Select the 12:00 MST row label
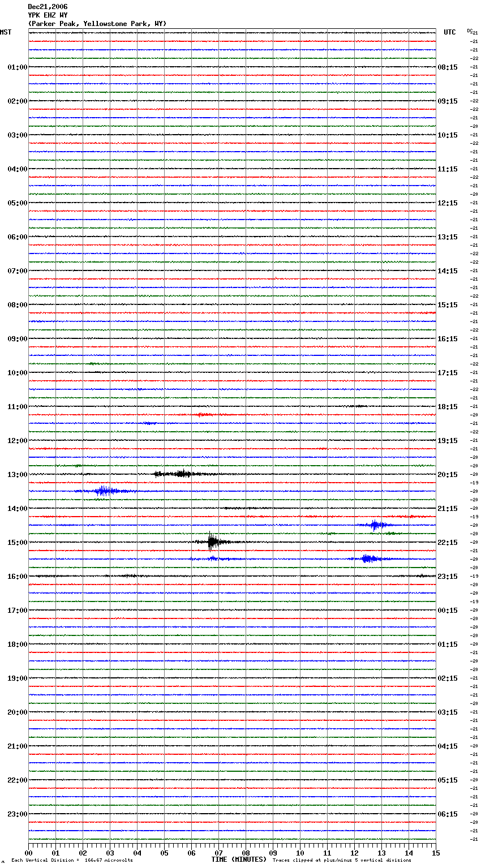481x868 pixels. click(18, 441)
